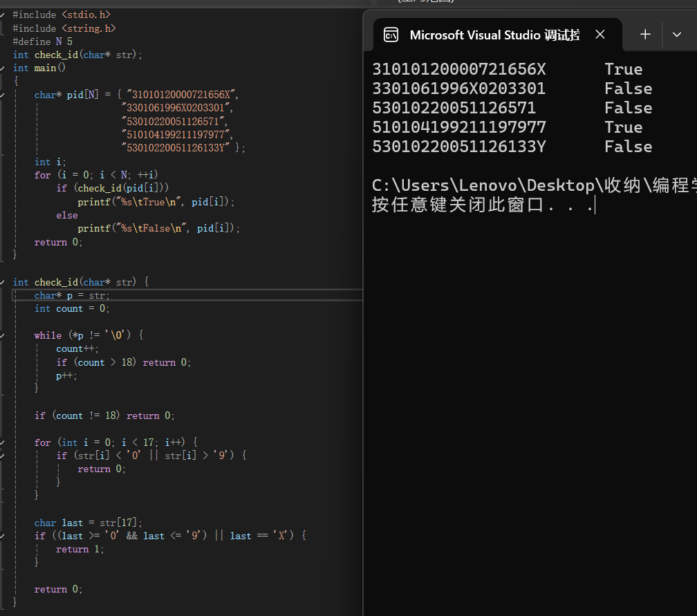
Task: Click console output 3301061996X0203301
Action: click(x=459, y=89)
